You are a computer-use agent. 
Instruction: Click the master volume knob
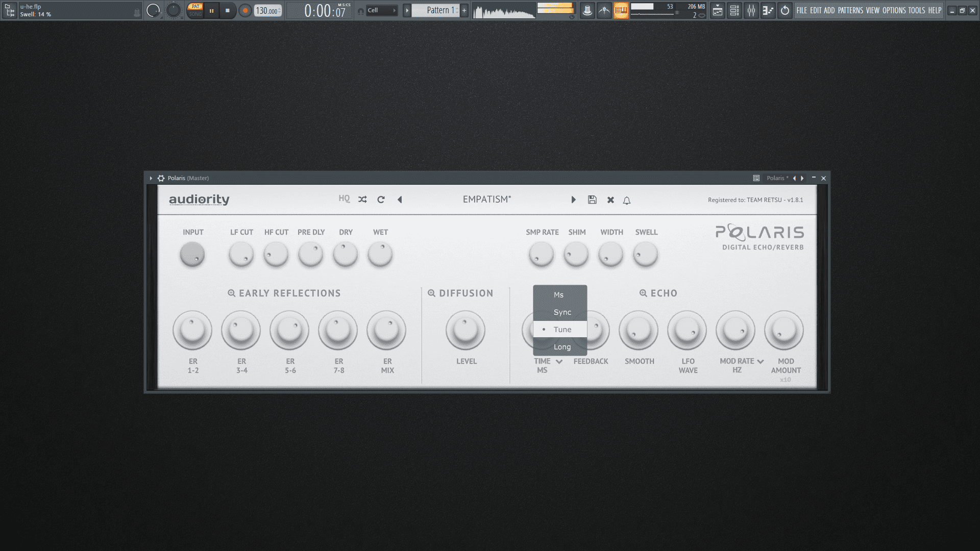pyautogui.click(x=153, y=10)
